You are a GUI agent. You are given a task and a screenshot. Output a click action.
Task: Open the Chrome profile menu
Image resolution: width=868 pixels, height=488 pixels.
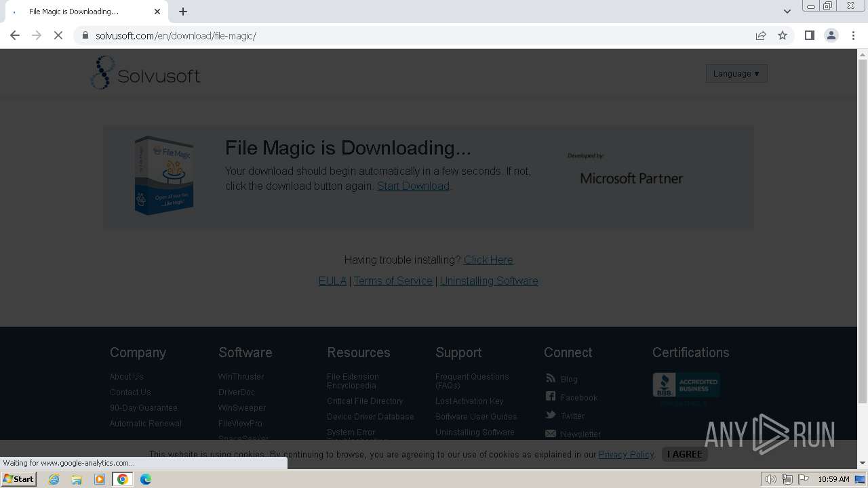click(831, 35)
